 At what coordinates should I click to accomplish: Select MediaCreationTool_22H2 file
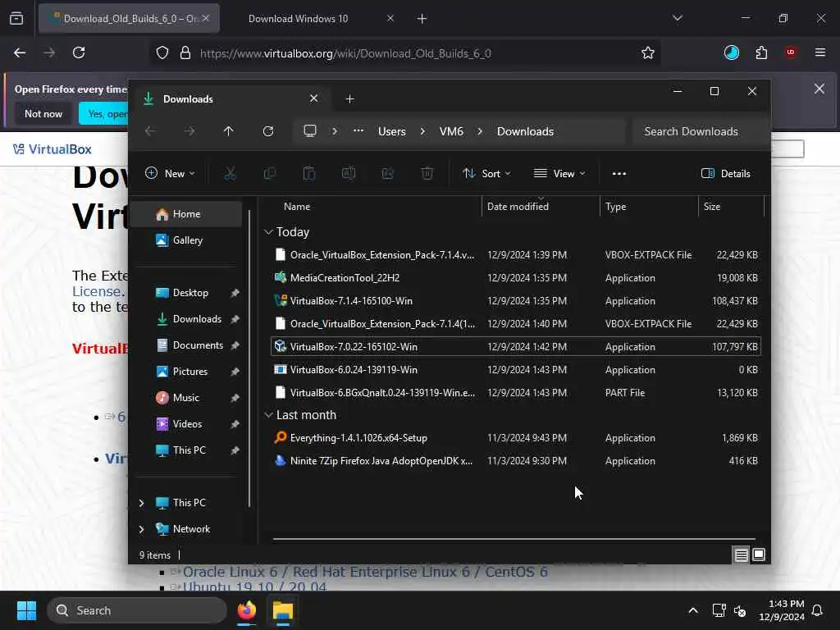coord(515,278)
